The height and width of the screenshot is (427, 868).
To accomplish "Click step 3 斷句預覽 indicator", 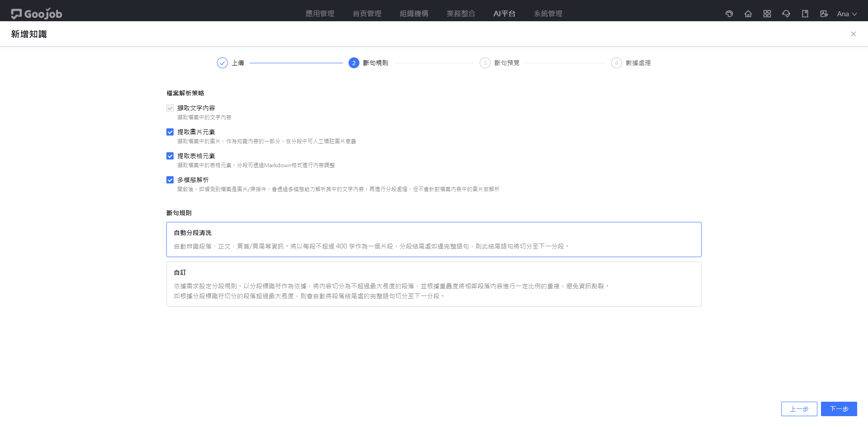I will [x=485, y=63].
